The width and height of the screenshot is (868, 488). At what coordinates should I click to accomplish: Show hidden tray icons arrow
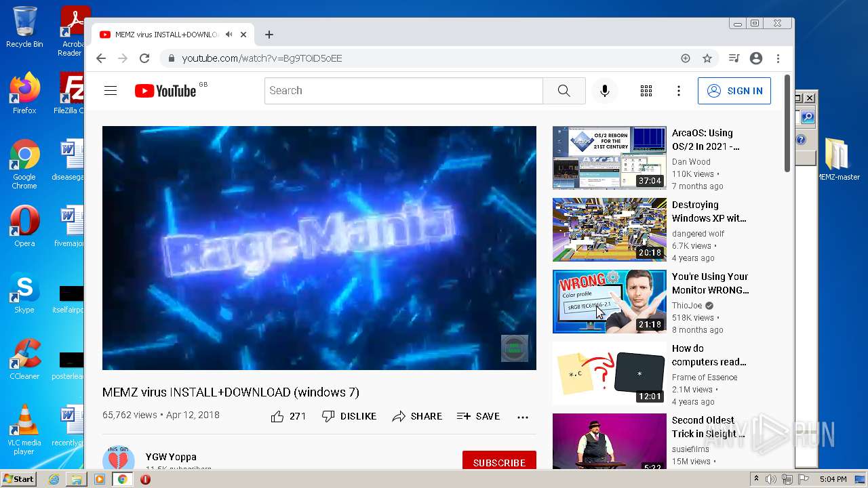coord(757,479)
